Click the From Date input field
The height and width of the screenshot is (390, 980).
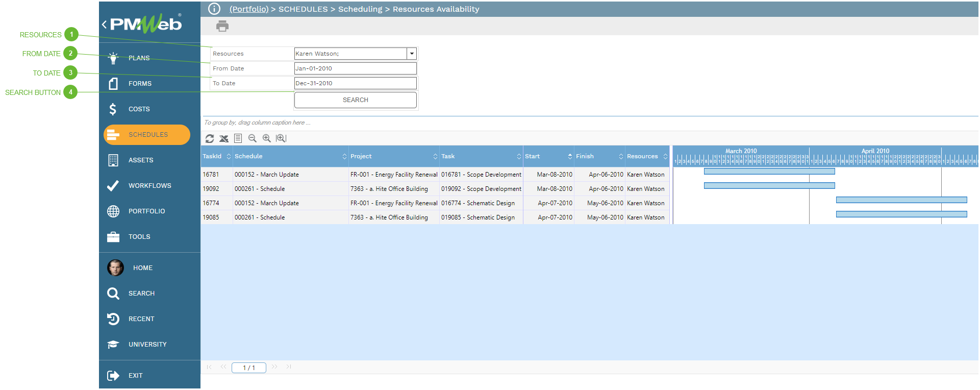pos(356,68)
